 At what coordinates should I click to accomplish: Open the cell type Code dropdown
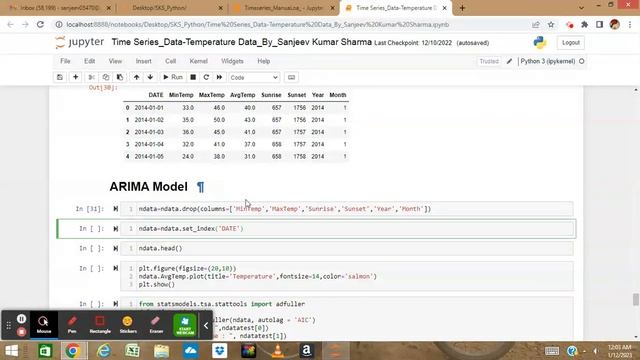pyautogui.click(x=254, y=77)
